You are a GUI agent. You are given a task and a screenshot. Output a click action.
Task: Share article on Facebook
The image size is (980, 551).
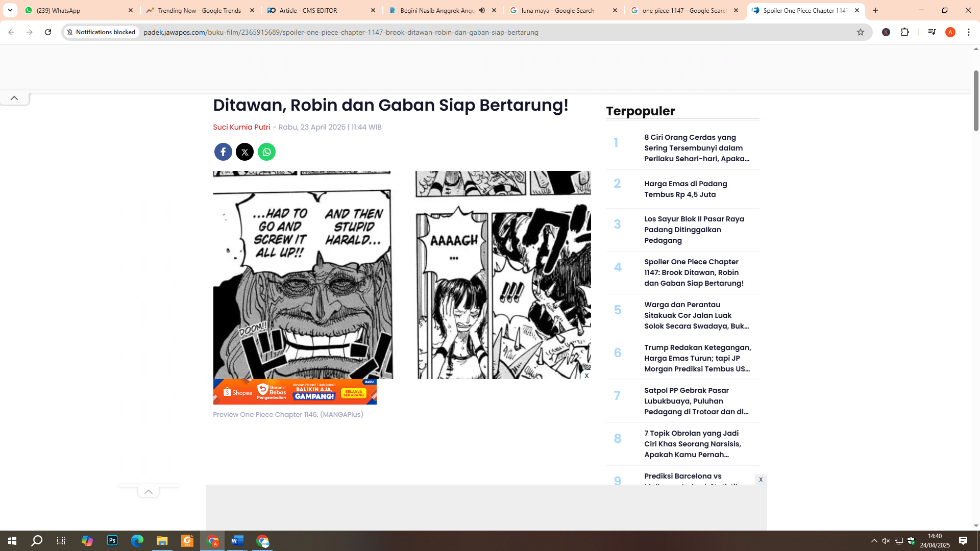tap(223, 152)
